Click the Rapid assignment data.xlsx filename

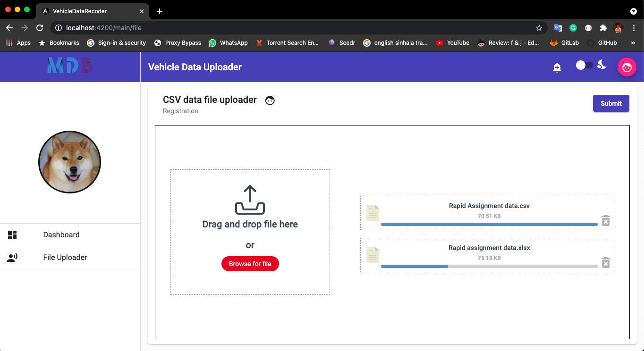pyautogui.click(x=489, y=248)
